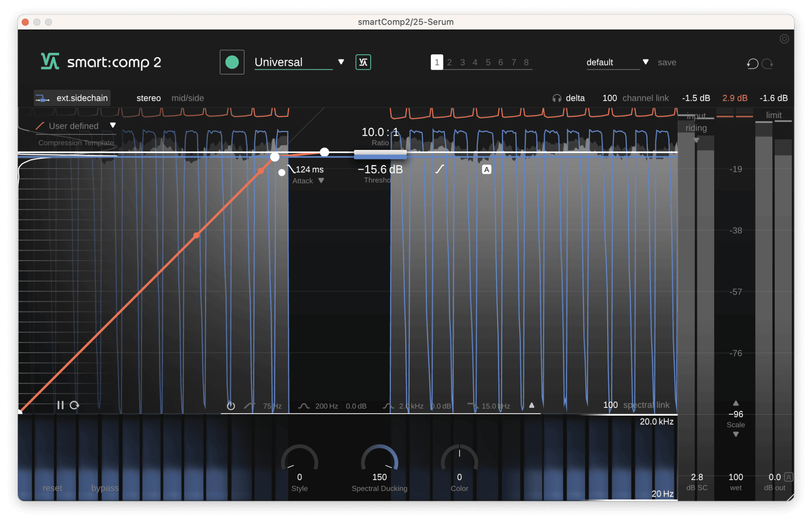Click the bypass button
Image resolution: width=812 pixels, height=522 pixels.
(105, 488)
